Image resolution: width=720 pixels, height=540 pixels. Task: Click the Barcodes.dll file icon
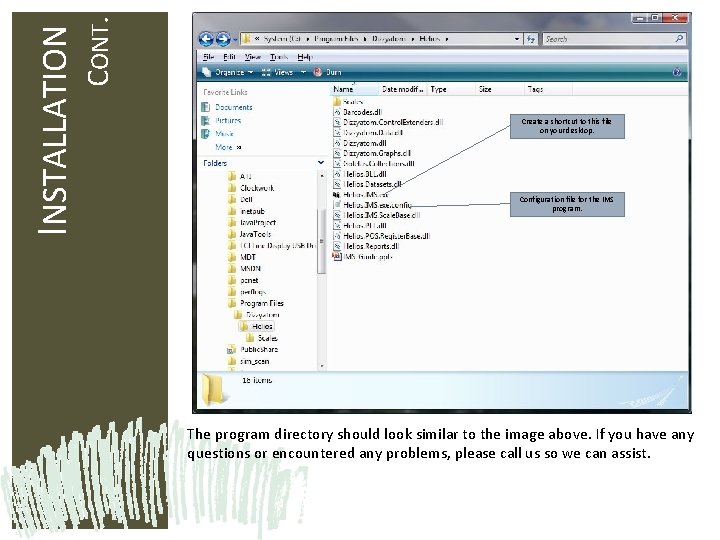(x=337, y=112)
